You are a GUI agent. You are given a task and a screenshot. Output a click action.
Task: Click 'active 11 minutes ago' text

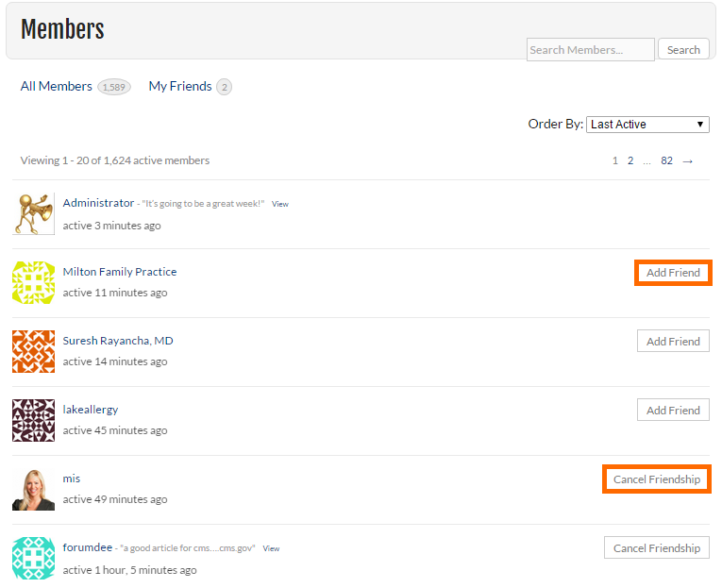tap(115, 293)
